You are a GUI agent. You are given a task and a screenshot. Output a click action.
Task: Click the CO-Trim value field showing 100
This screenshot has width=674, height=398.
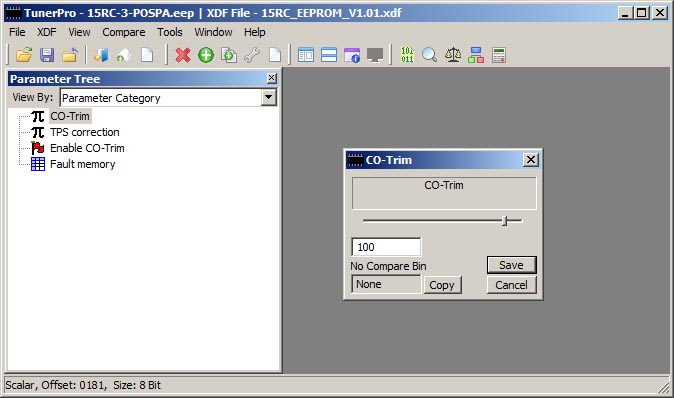pyautogui.click(x=386, y=247)
